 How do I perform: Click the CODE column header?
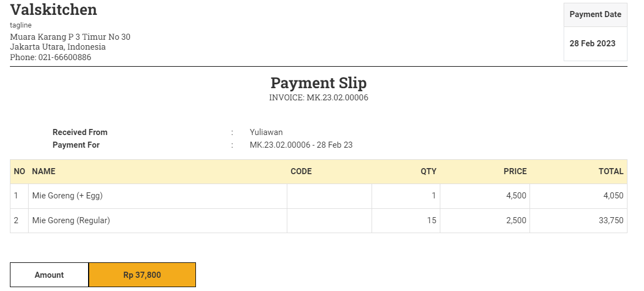pyautogui.click(x=301, y=171)
